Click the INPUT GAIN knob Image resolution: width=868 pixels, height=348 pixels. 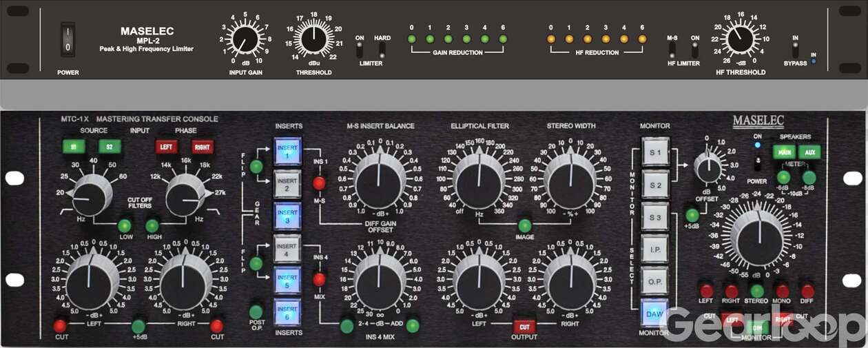(245, 38)
